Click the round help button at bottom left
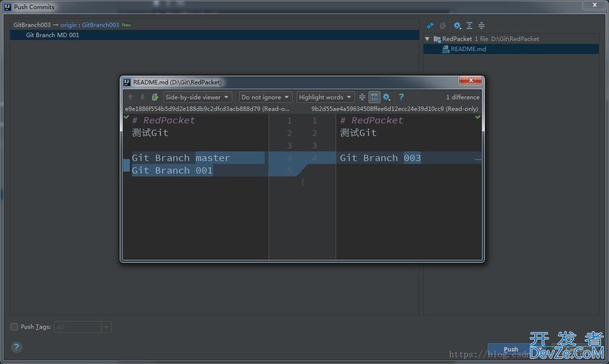 click(16, 347)
